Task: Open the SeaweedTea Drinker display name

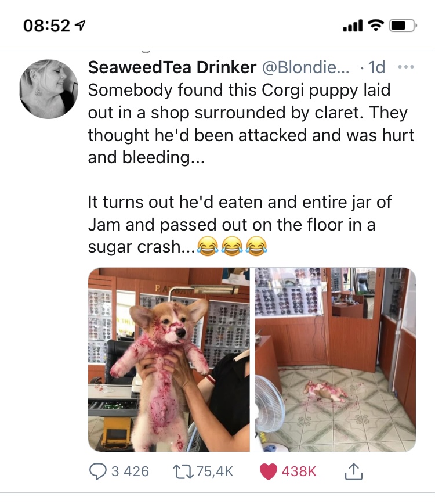Action: pos(172,67)
